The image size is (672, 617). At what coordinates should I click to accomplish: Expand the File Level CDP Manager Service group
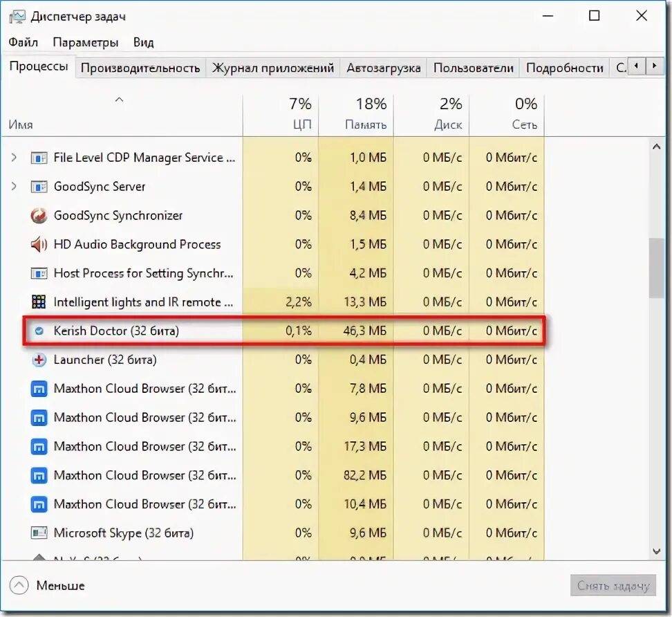[14, 157]
